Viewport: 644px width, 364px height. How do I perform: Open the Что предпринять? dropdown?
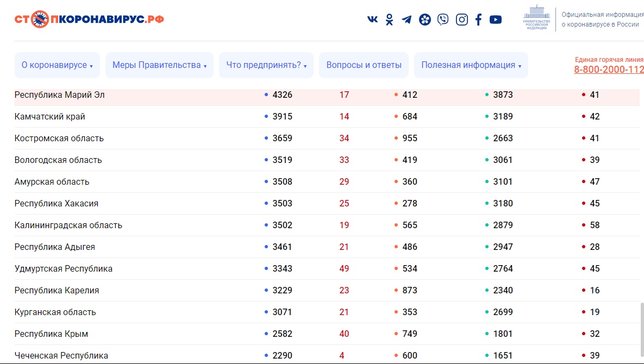(x=266, y=65)
